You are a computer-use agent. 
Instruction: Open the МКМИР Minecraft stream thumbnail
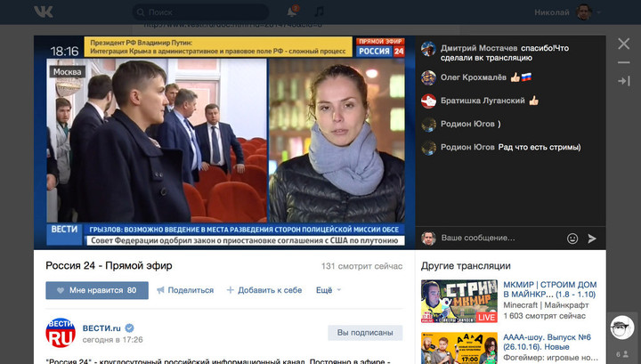click(459, 301)
